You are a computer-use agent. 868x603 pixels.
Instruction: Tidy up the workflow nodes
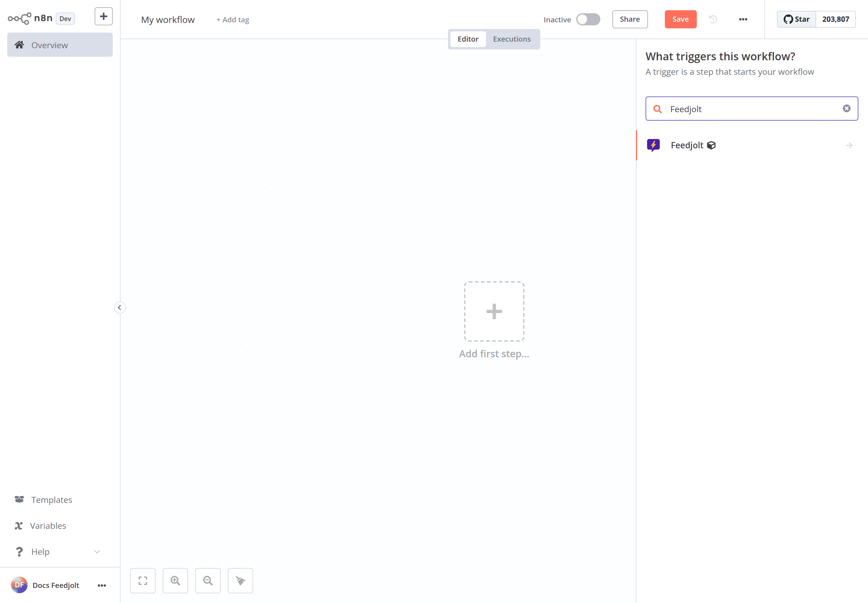point(240,581)
